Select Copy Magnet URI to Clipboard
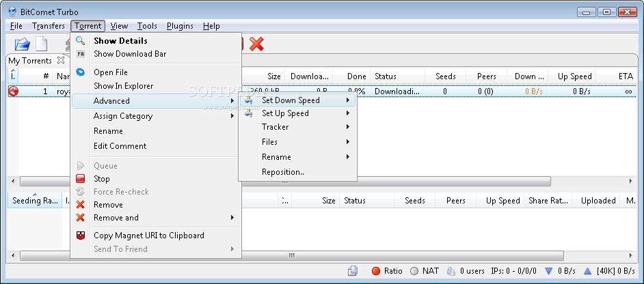Screen dimensions: 644x284 (156, 235)
